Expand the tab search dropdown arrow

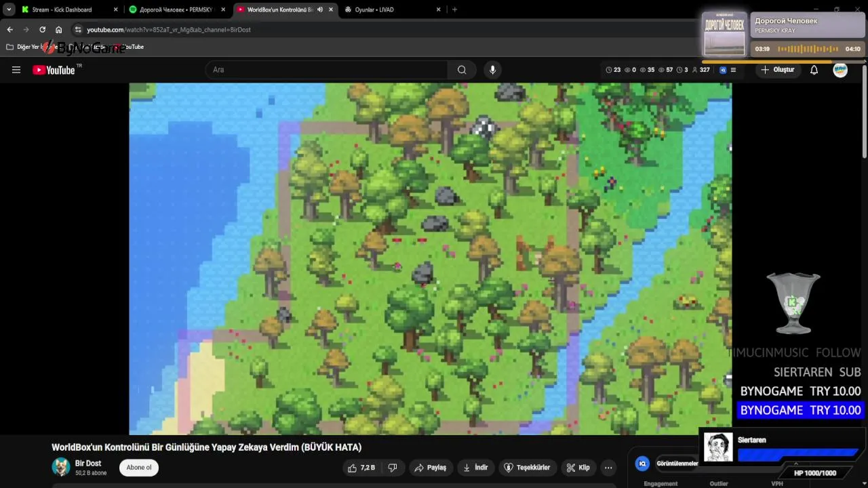9,9
